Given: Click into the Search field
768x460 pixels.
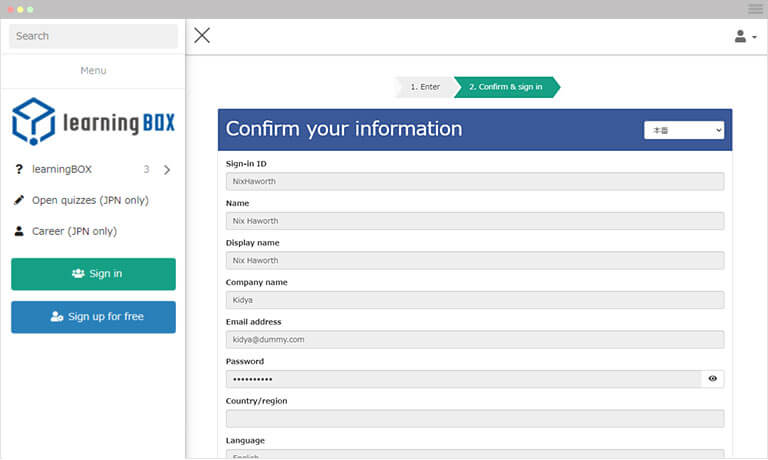Looking at the screenshot, I should (x=93, y=36).
